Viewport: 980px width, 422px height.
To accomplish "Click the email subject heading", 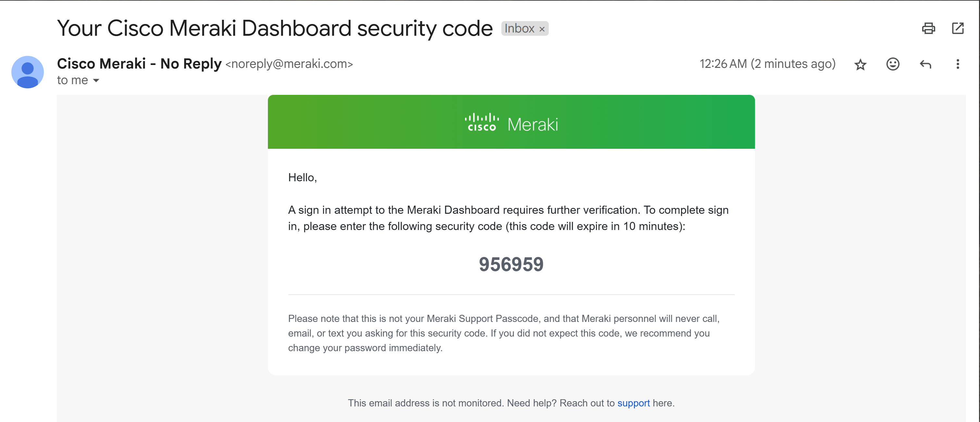I will click(x=275, y=28).
